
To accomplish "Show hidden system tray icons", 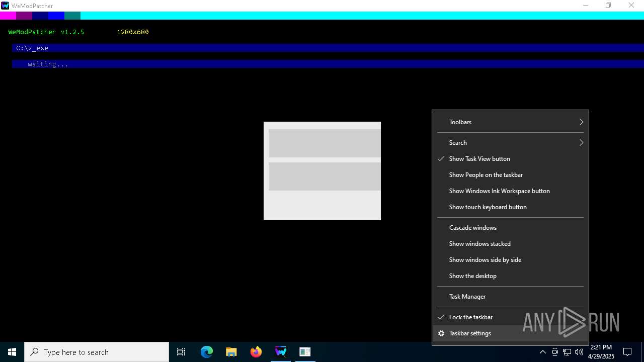I will [542, 352].
